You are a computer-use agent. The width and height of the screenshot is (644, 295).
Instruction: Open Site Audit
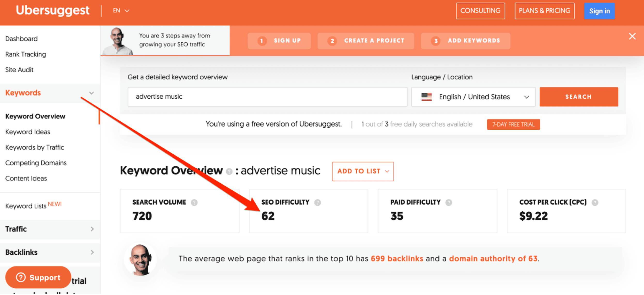(x=19, y=70)
